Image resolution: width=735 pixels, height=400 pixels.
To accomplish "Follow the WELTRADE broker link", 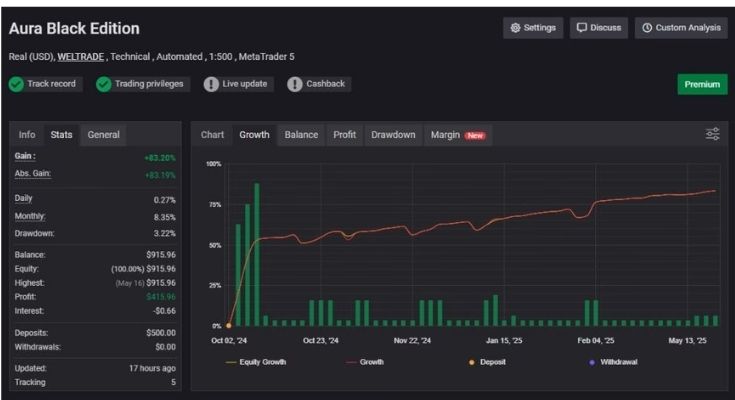I will [x=85, y=57].
